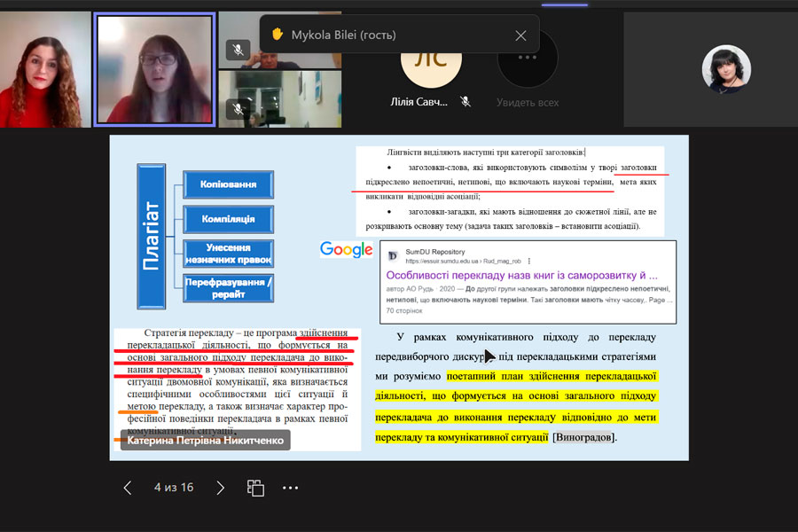Click the muted mic beside Лілія Савч
This screenshot has height=532, width=798.
tap(466, 102)
